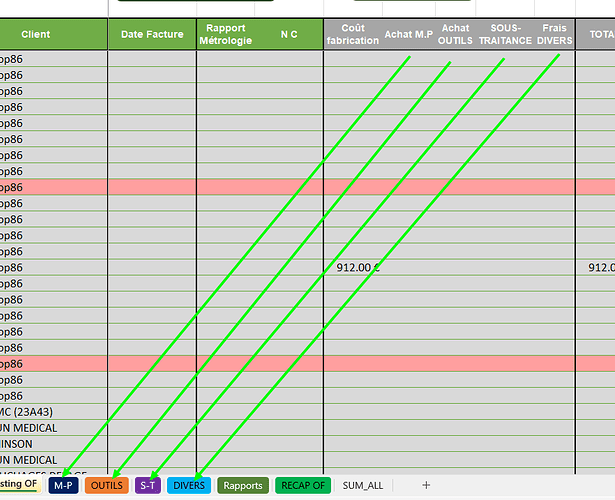Image resolution: width=615 pixels, height=500 pixels.
Task: Click the Listing OF sheet tab
Action: [20, 485]
